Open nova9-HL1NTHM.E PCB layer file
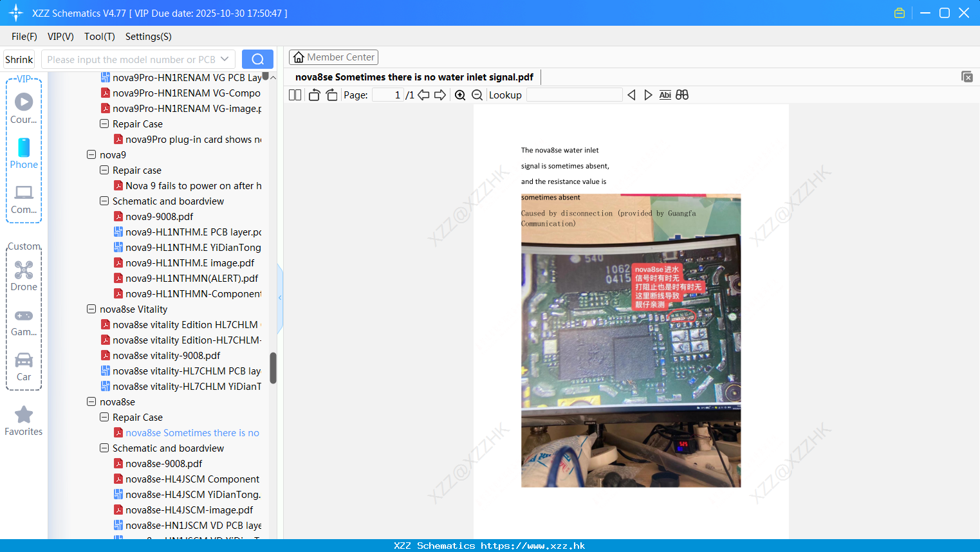Image resolution: width=980 pixels, height=552 pixels. pyautogui.click(x=193, y=232)
